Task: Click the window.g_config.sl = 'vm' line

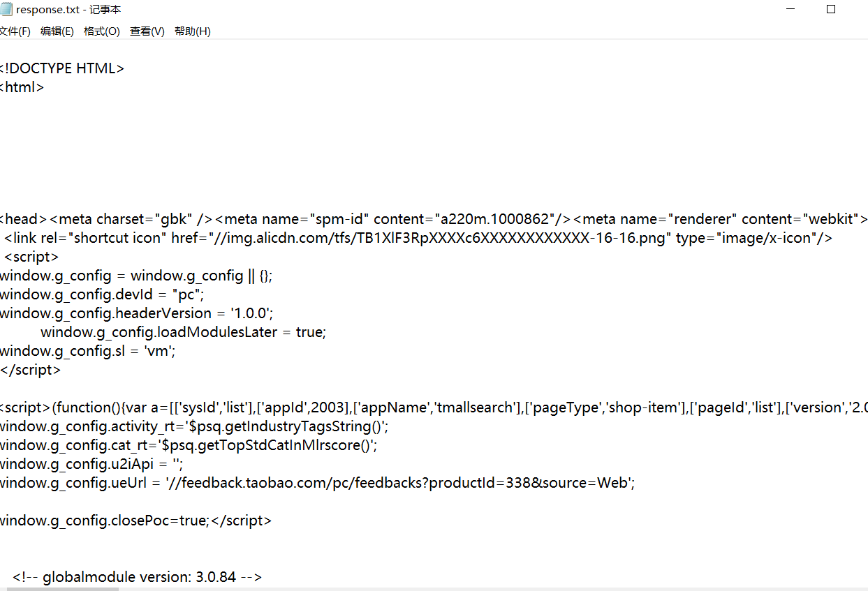Action: pyautogui.click(x=88, y=351)
